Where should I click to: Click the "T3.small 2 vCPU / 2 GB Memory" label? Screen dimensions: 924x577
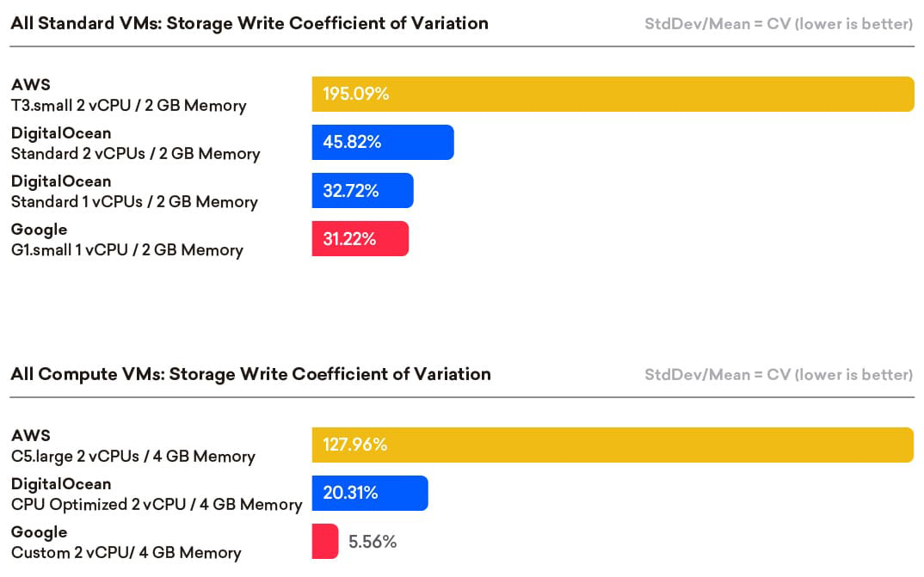(128, 106)
